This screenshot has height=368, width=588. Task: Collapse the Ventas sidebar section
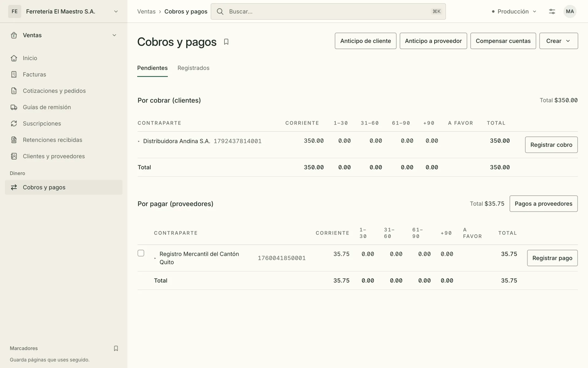[x=114, y=35]
